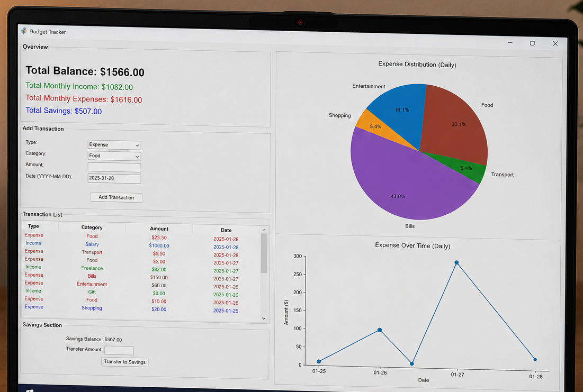
Task: Click the Transfer Amount input field
Action: point(119,350)
